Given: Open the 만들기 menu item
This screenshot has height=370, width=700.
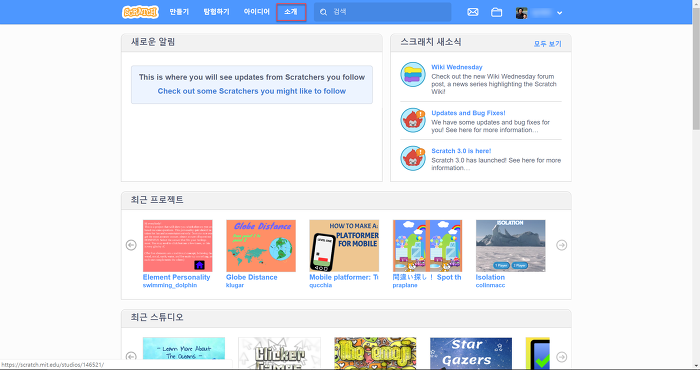Looking at the screenshot, I should 179,12.
